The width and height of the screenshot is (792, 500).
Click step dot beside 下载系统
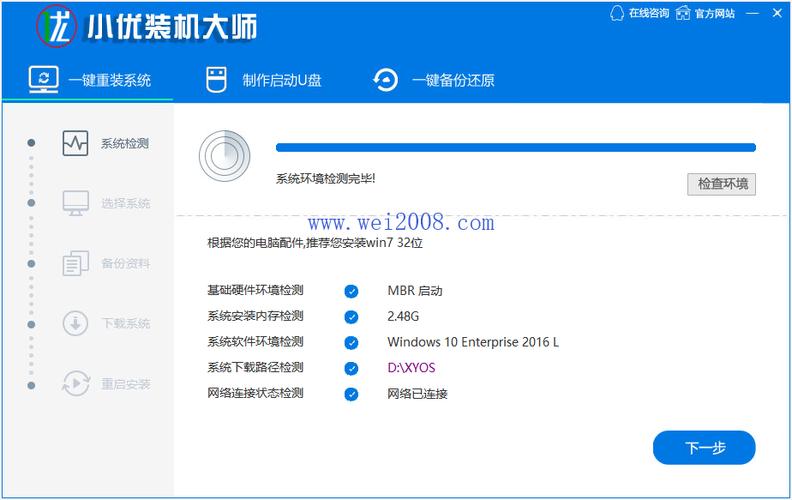click(x=31, y=324)
